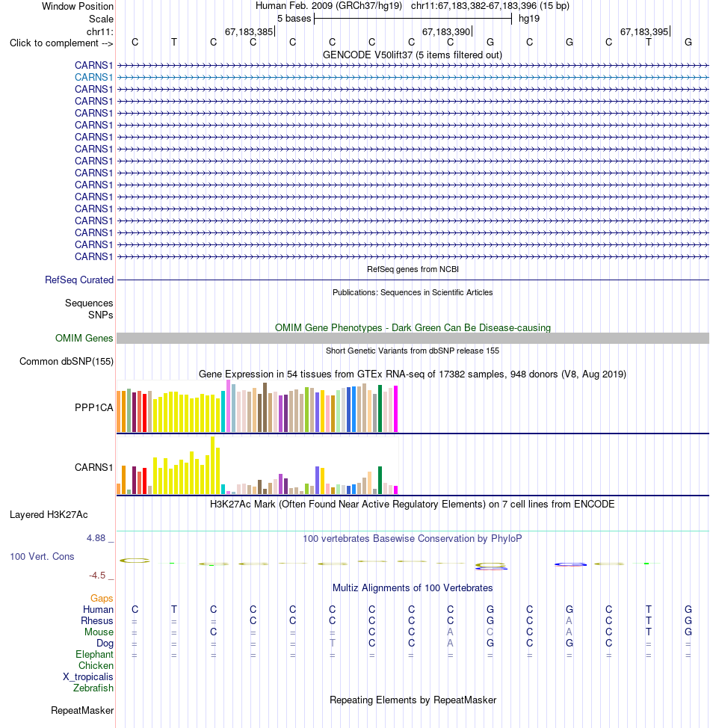Select the Chicken species label
Image resolution: width=710 pixels, height=728 pixels.
(x=96, y=666)
